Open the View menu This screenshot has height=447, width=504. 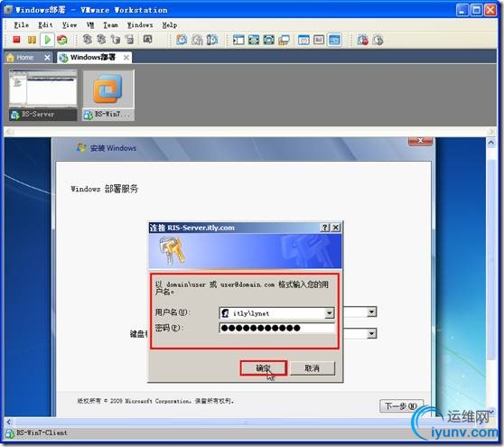pos(70,24)
